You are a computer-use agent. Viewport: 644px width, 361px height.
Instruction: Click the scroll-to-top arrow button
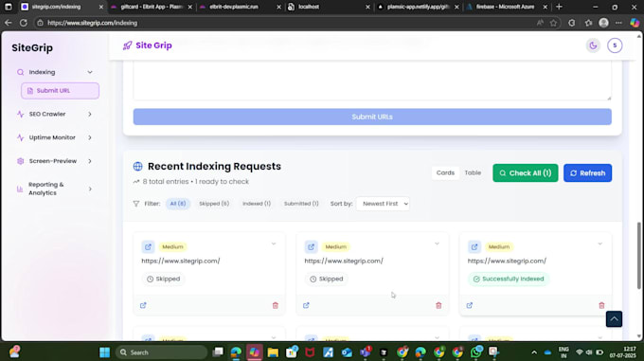click(x=614, y=319)
